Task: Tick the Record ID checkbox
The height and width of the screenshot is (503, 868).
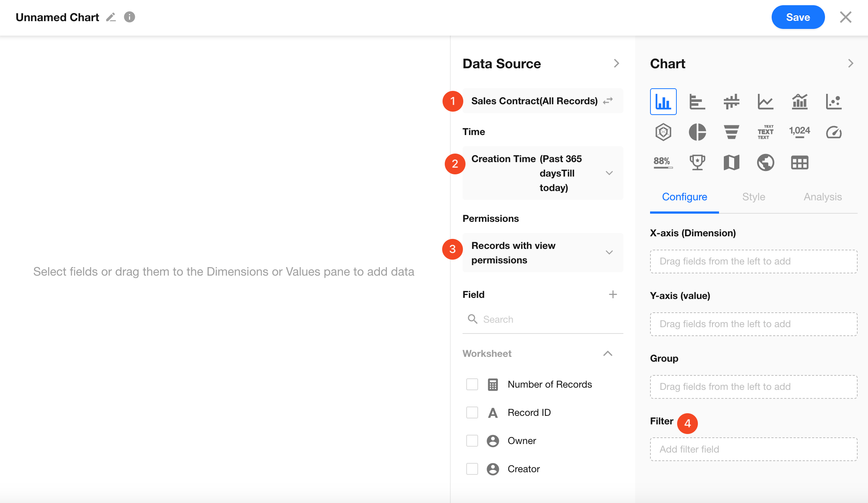Action: 472,412
